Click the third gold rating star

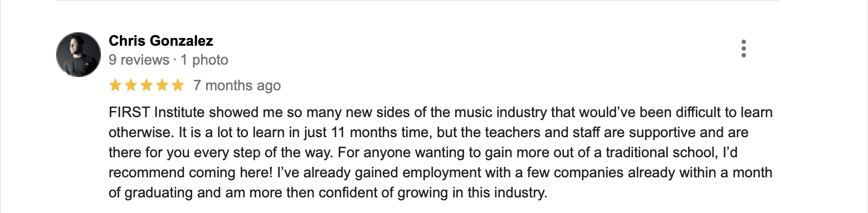pyautogui.click(x=147, y=85)
